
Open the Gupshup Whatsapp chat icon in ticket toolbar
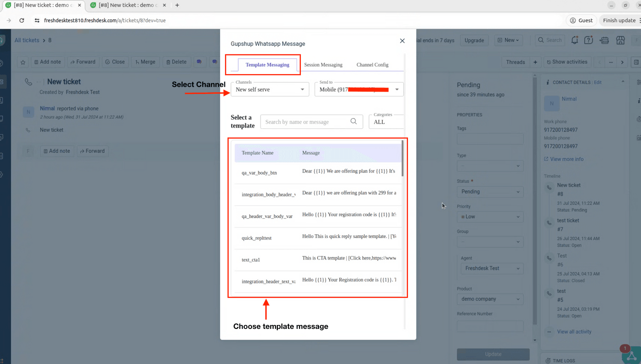(200, 62)
